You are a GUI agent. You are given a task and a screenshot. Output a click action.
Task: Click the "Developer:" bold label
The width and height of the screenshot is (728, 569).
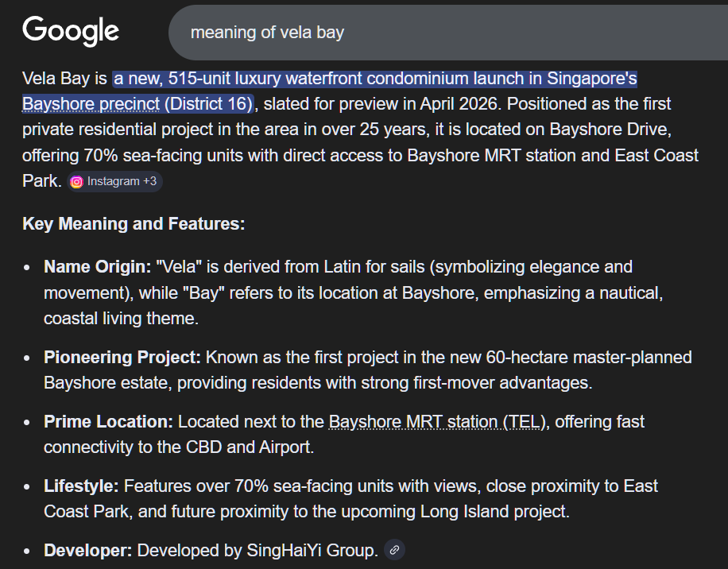87,550
